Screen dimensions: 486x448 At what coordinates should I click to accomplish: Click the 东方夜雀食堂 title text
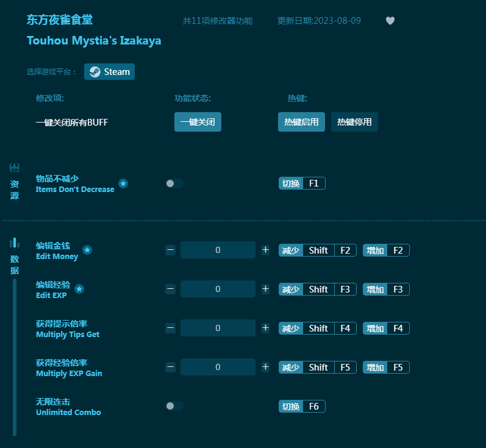pos(60,20)
